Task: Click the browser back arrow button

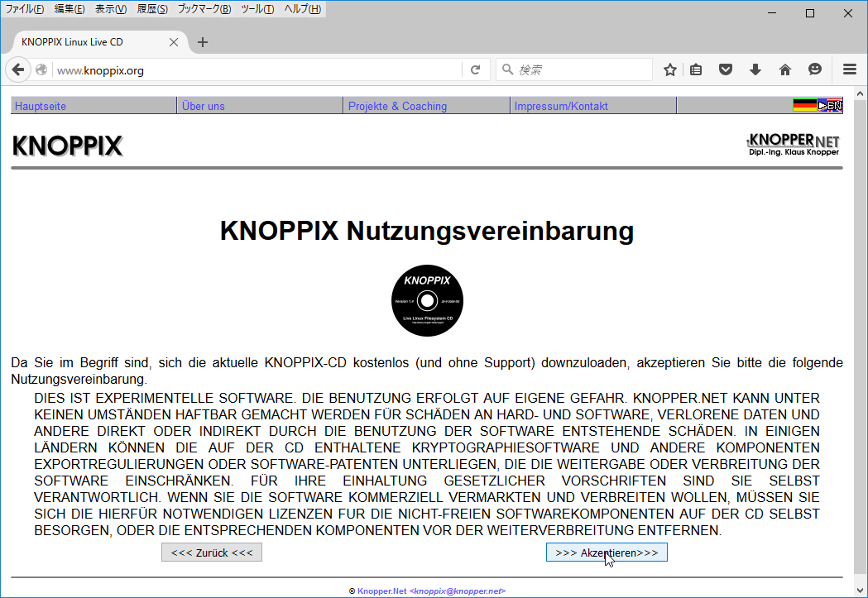Action: tap(18, 69)
